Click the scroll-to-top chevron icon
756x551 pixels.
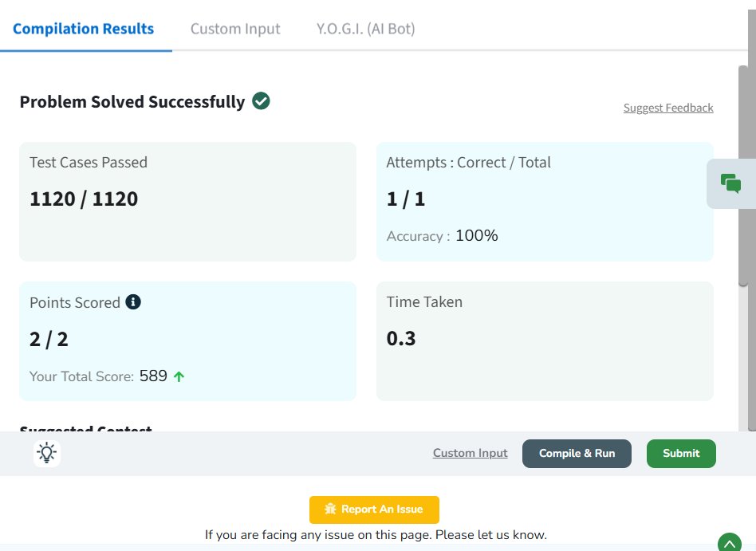coord(730,544)
